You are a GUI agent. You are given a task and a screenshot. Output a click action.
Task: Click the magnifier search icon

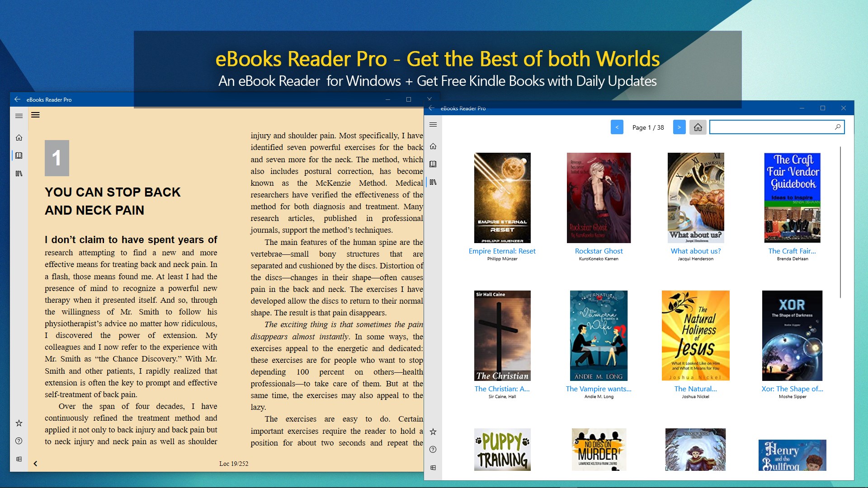pos(838,127)
